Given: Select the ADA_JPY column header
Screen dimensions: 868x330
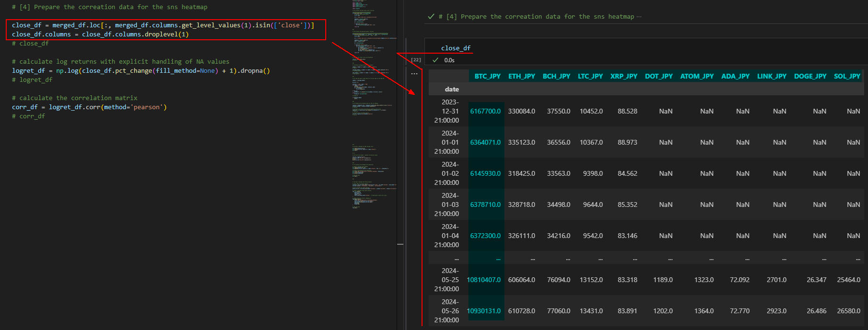Looking at the screenshot, I should 735,76.
